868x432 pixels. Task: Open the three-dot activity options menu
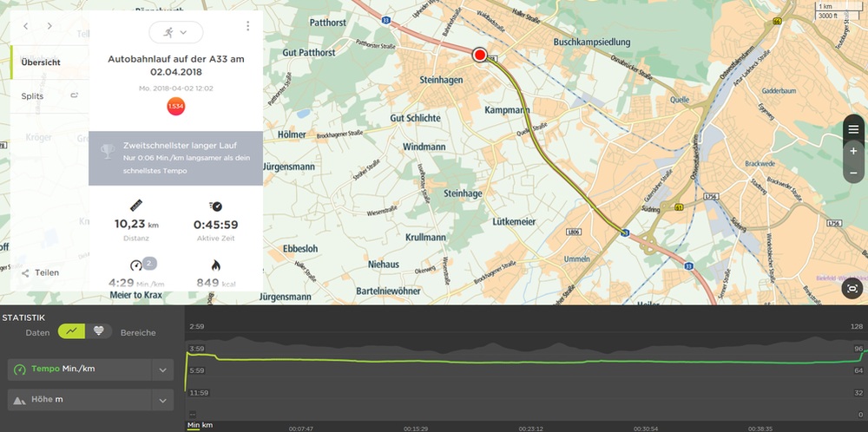pos(248,26)
